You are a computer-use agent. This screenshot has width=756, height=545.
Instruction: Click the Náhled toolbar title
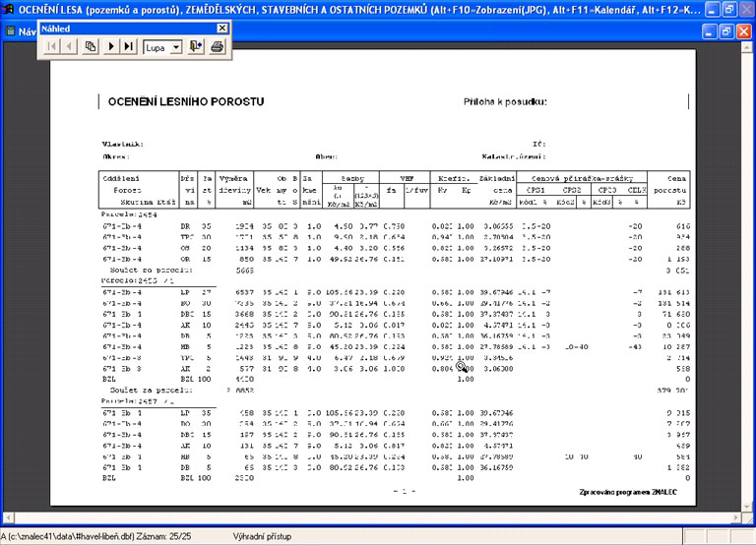56,29
